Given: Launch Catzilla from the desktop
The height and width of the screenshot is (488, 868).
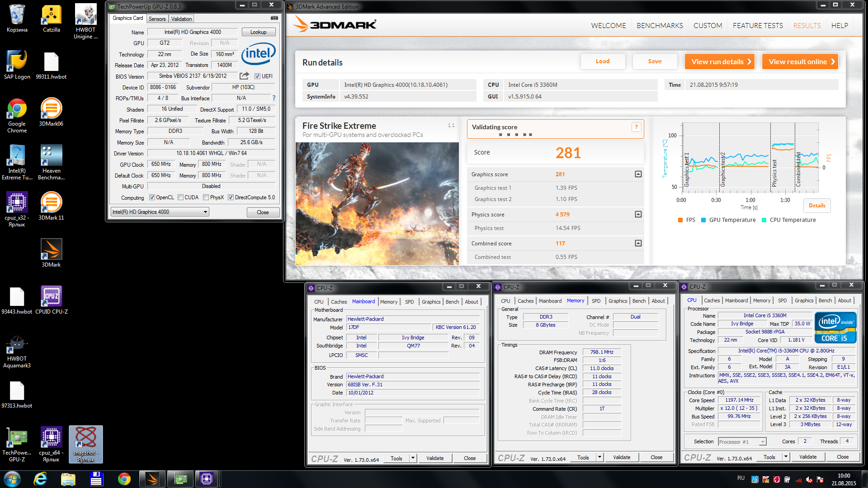Looking at the screenshot, I should 51,18.
